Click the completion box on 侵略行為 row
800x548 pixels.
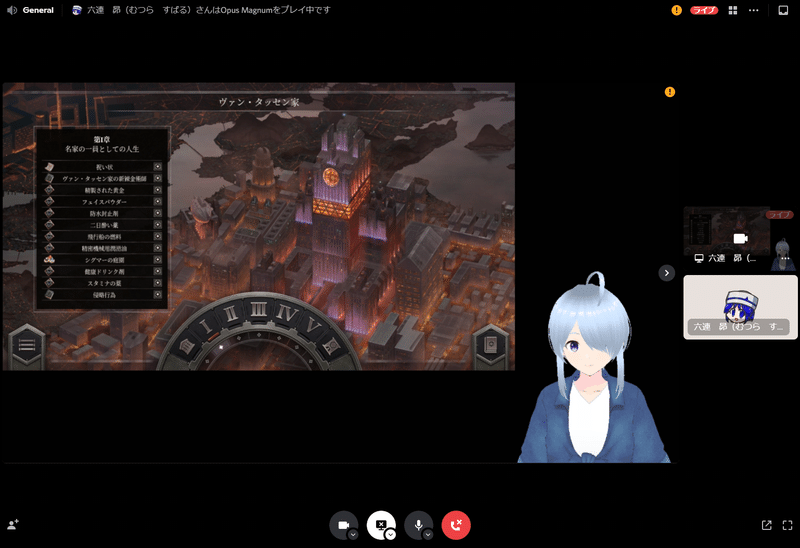(158, 294)
